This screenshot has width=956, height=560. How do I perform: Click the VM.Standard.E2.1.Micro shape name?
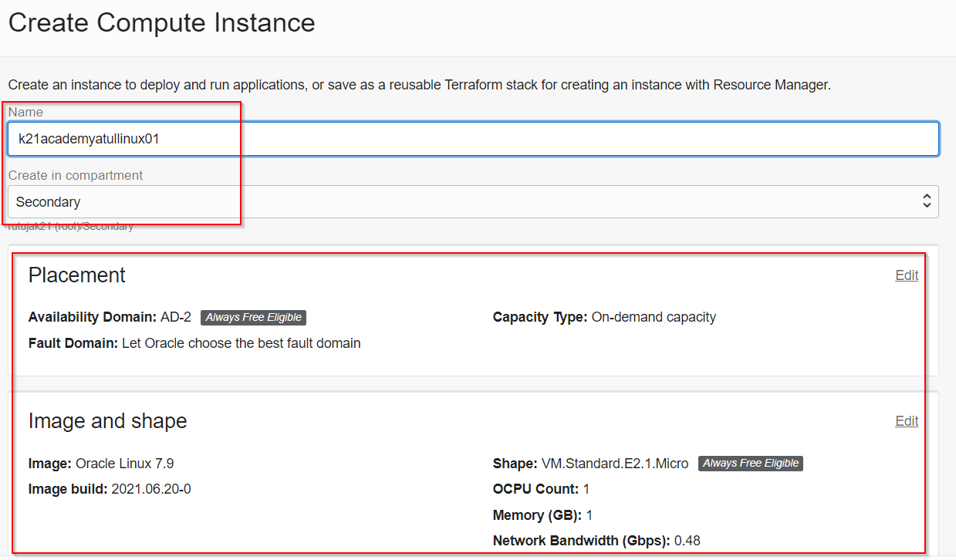tap(614, 464)
